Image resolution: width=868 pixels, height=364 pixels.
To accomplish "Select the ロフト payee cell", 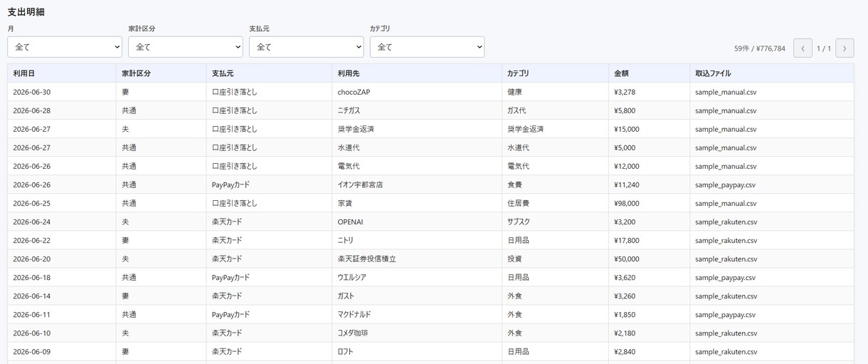I will pyautogui.click(x=416, y=351).
